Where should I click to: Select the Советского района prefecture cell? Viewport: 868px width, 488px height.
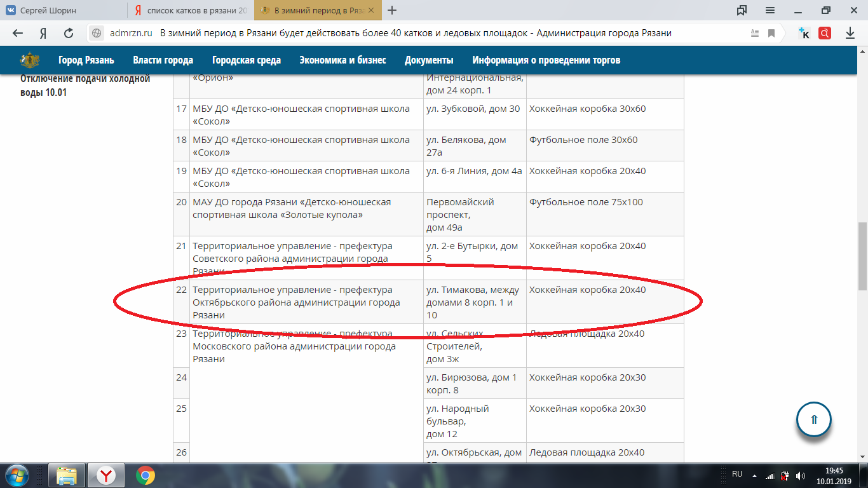pos(306,258)
